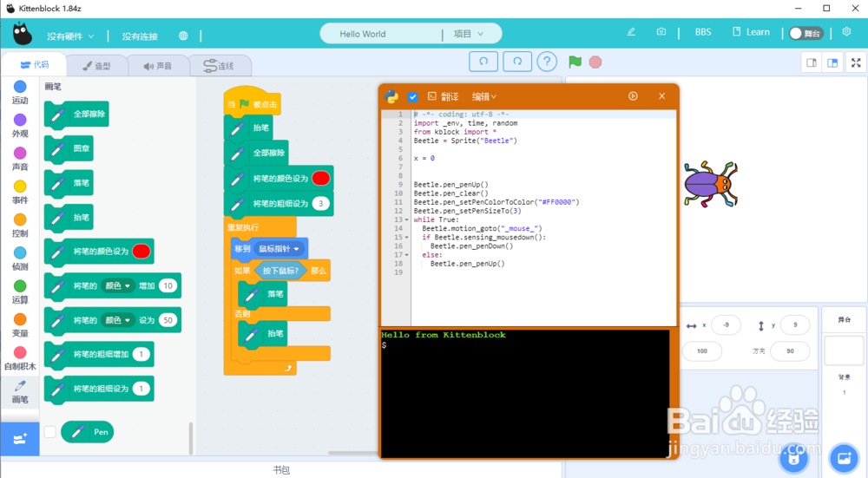Switch to the 声音 sounds tab

[x=158, y=66]
